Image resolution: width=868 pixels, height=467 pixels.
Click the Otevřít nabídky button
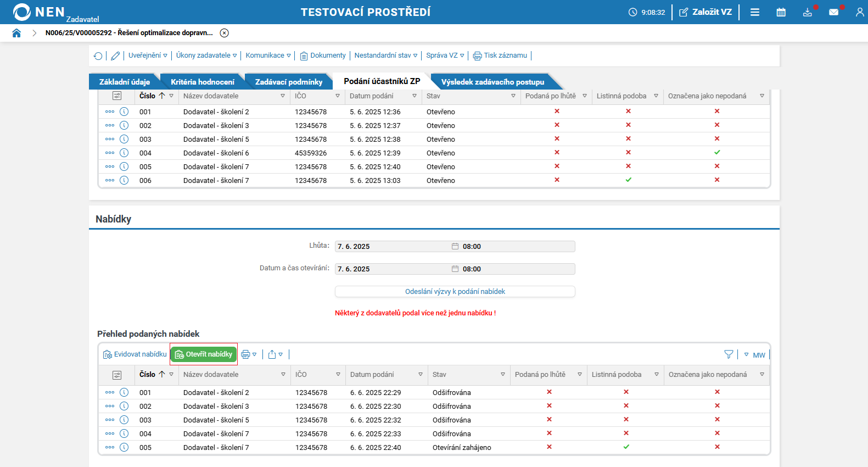(x=204, y=354)
